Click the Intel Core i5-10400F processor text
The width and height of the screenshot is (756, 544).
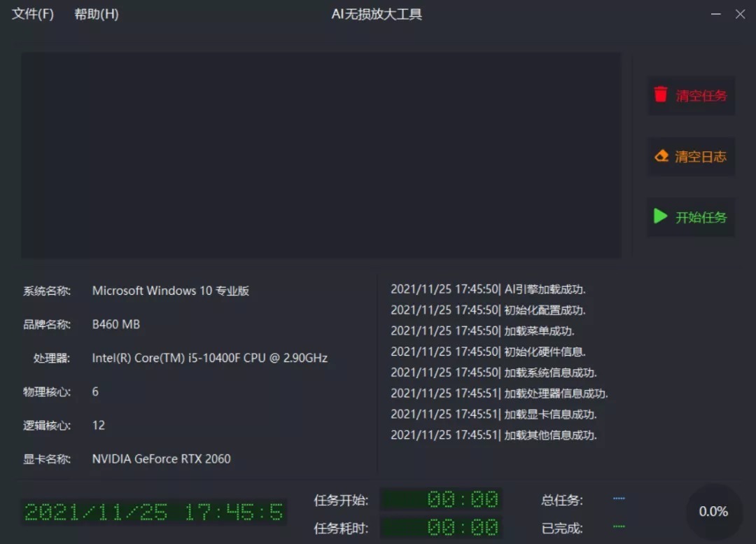[x=209, y=358]
